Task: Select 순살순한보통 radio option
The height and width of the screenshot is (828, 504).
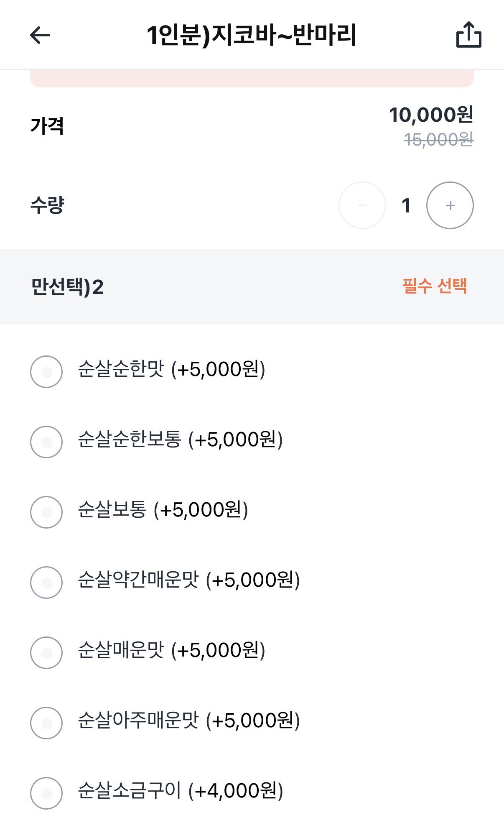Action: [x=46, y=442]
